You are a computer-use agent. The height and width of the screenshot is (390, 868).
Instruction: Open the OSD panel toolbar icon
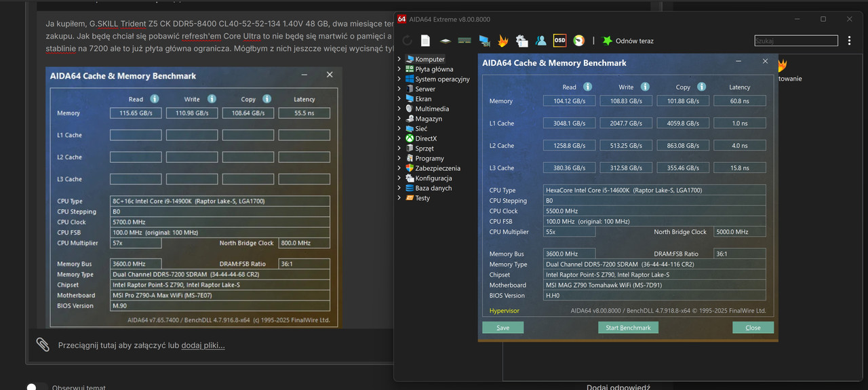[x=559, y=41]
